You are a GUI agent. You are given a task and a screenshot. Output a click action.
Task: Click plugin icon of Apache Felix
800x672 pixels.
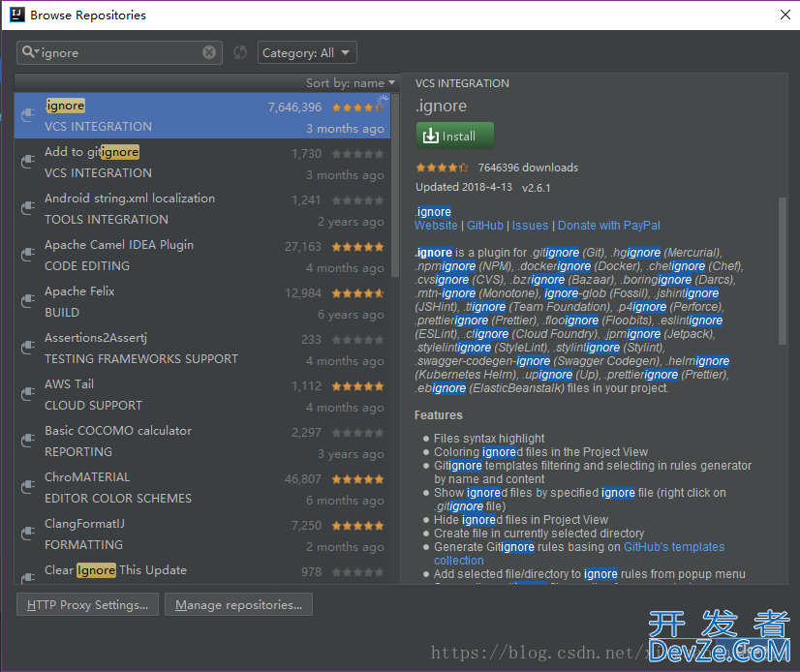point(28,301)
